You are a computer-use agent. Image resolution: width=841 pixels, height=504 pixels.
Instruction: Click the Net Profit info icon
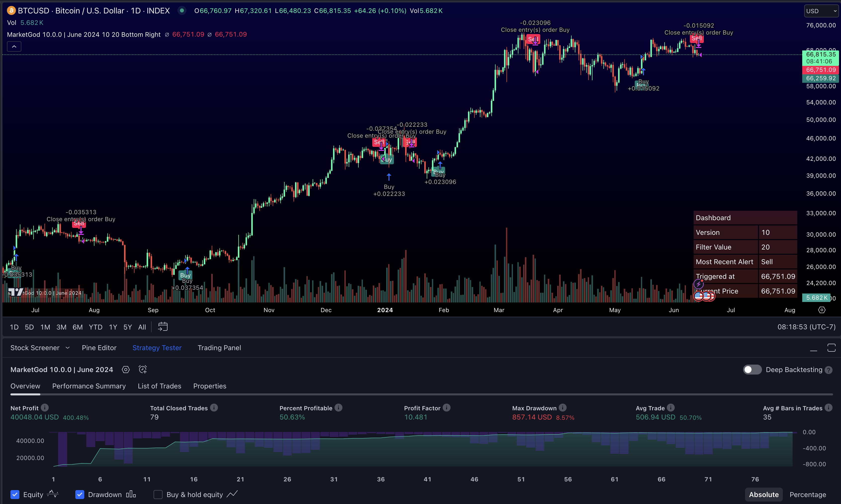(x=45, y=408)
